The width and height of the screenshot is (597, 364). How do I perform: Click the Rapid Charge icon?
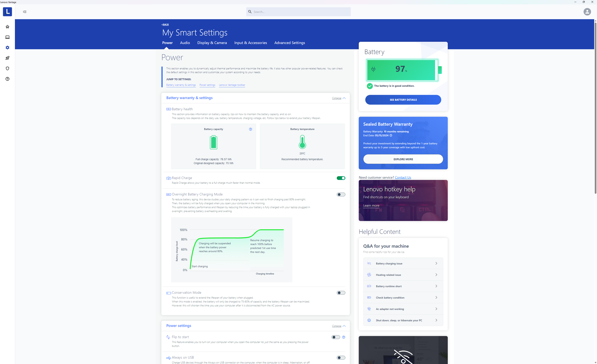pos(169,178)
